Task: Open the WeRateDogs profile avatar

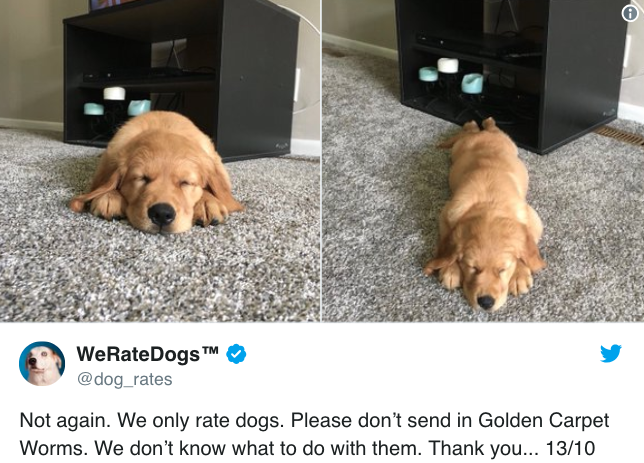Action: pyautogui.click(x=42, y=364)
